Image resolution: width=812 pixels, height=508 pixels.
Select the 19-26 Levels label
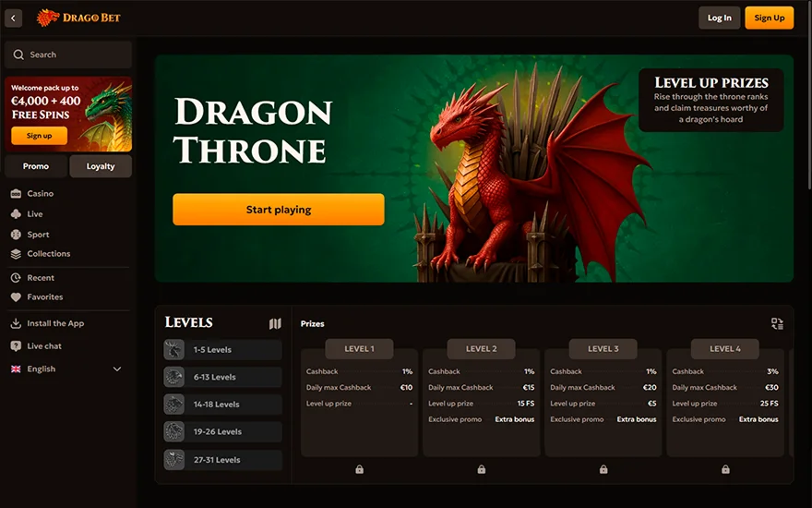218,432
